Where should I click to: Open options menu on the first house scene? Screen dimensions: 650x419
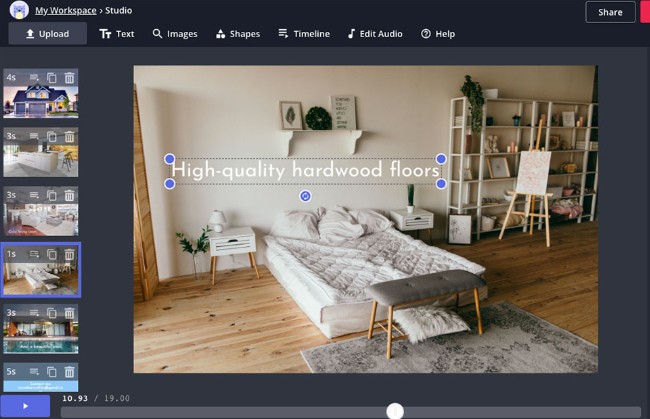(x=34, y=77)
